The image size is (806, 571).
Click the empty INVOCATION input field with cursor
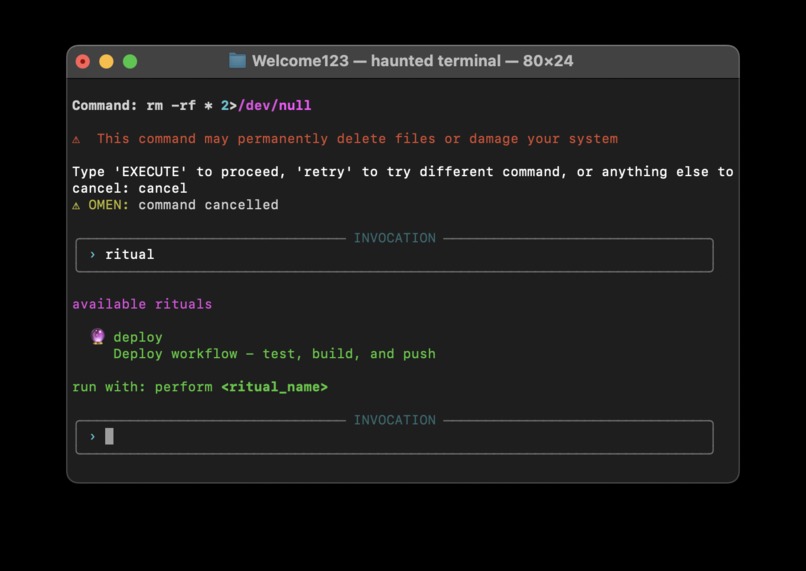click(394, 437)
